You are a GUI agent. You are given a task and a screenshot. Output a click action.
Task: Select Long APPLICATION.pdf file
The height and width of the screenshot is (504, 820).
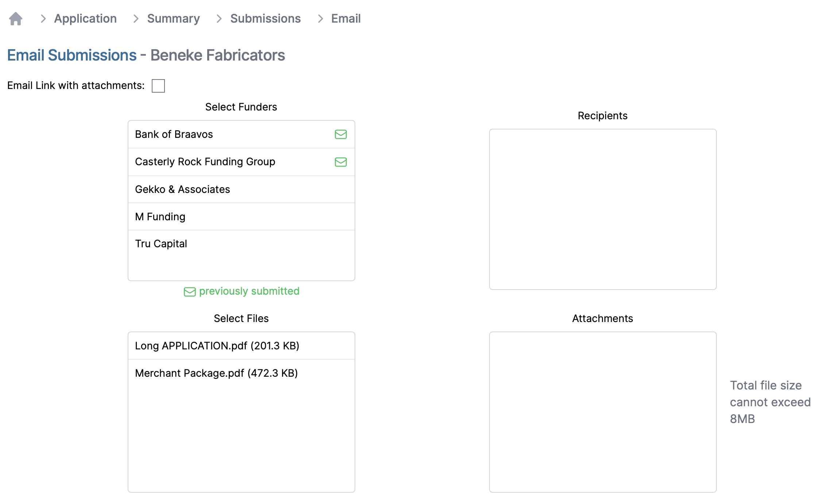pos(217,346)
